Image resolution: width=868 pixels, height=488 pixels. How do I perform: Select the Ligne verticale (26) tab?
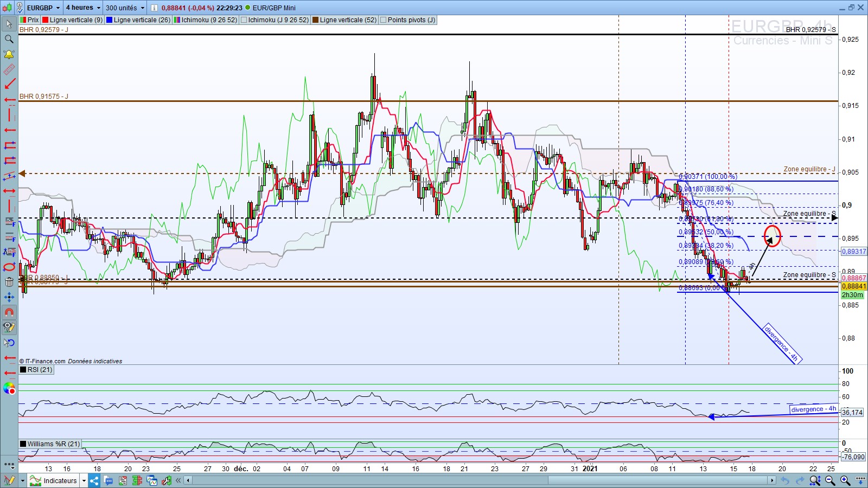tap(138, 20)
